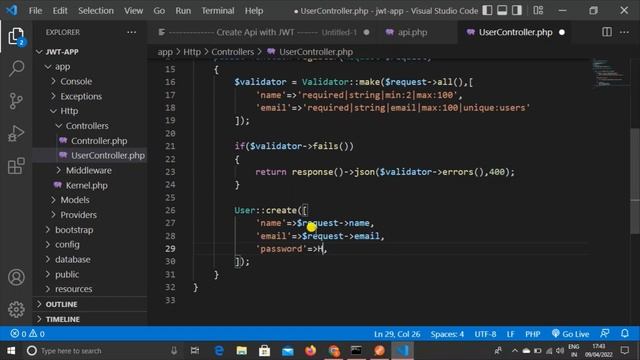
Task: Open the Run menu
Action: pyautogui.click(x=183, y=11)
